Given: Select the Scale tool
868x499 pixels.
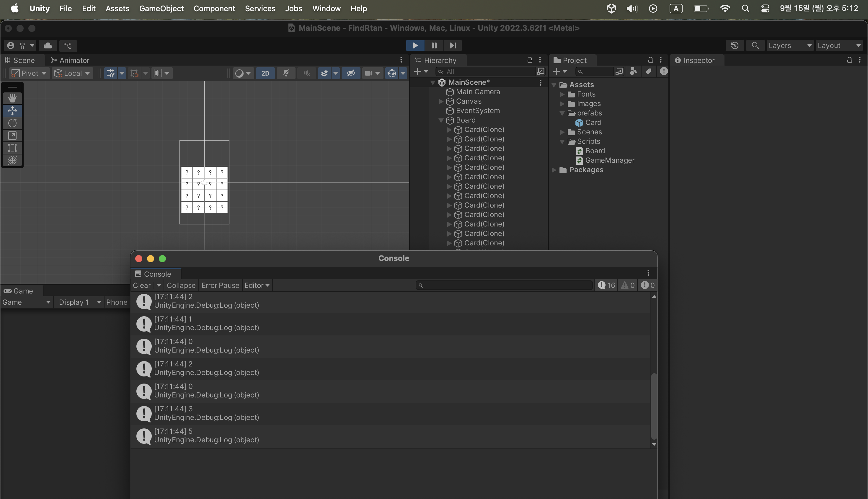Looking at the screenshot, I should point(12,136).
